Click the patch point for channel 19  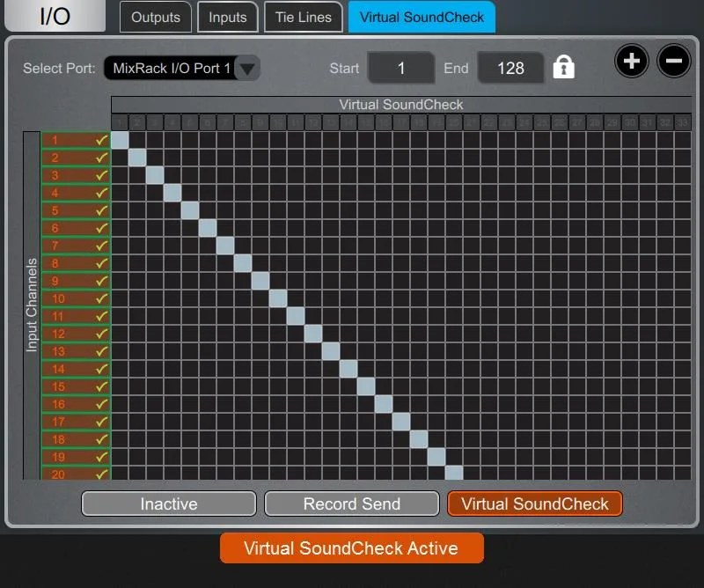coord(436,457)
